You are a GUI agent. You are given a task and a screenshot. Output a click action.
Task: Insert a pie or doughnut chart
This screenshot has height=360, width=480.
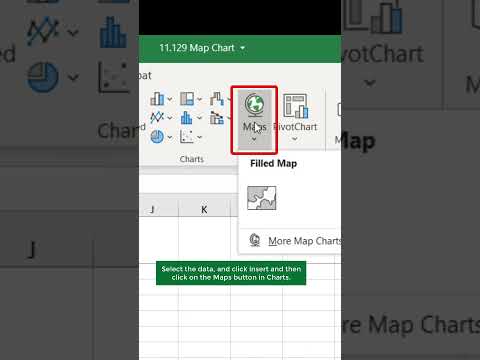tap(157, 137)
